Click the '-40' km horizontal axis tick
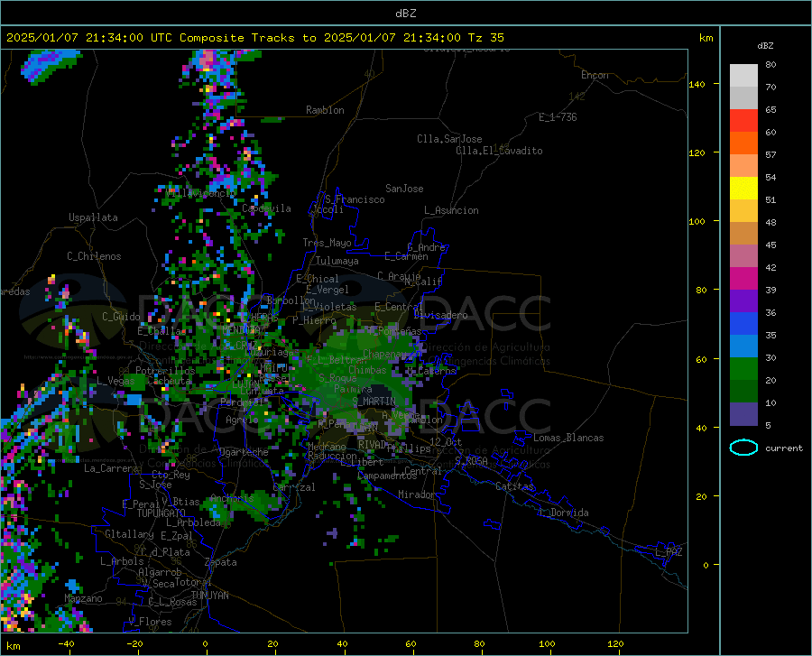This screenshot has width=812, height=656. pos(66,643)
